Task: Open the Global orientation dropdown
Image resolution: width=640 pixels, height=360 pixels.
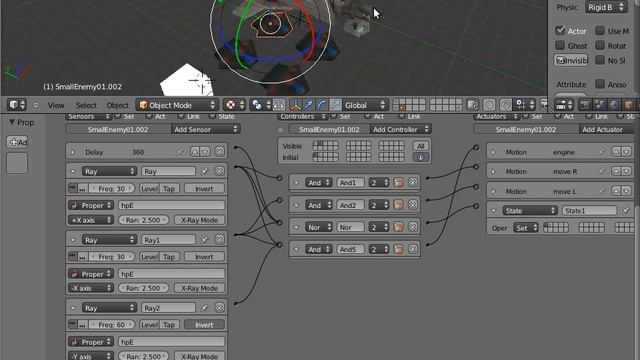Action: pyautogui.click(x=365, y=105)
